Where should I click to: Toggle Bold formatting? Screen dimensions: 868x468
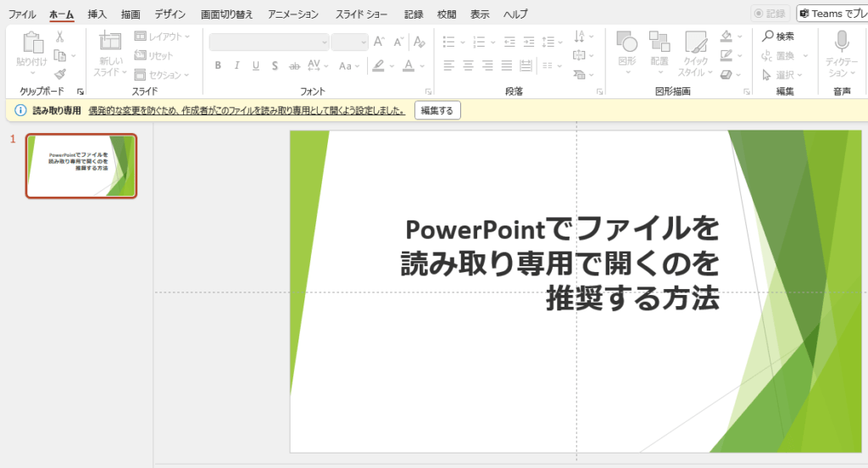[218, 66]
